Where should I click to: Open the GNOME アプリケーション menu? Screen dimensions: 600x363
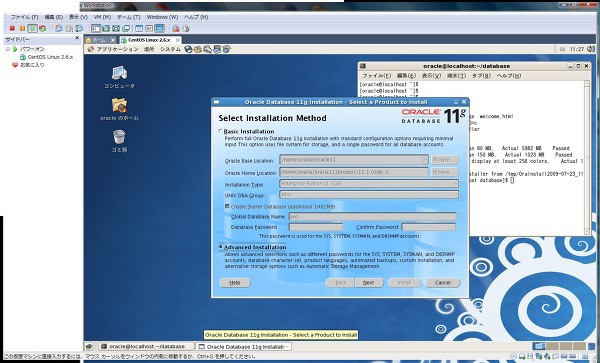pos(117,49)
